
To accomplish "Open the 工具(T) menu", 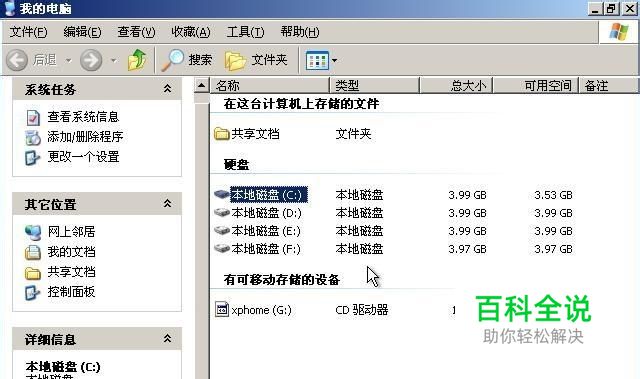I will (245, 32).
